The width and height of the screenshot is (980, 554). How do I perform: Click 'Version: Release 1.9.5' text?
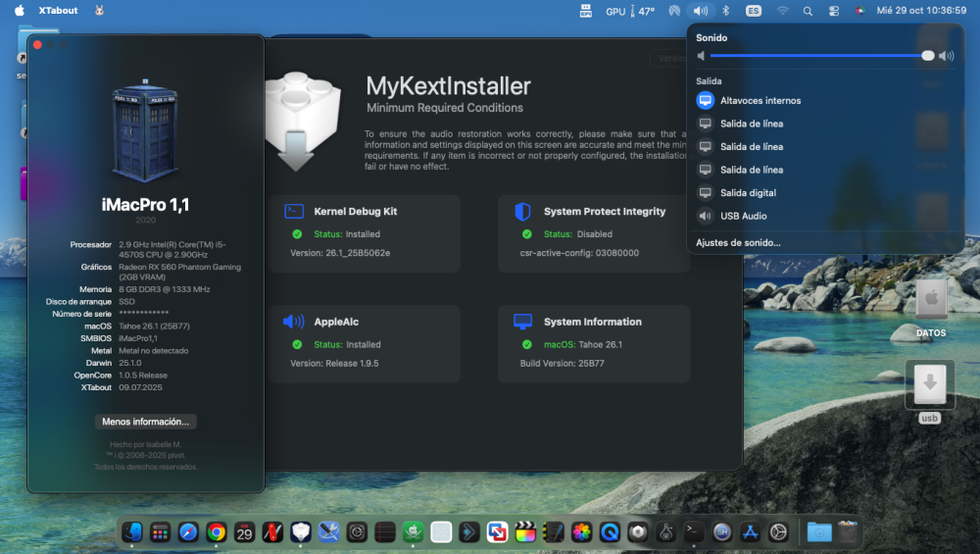[x=334, y=363]
